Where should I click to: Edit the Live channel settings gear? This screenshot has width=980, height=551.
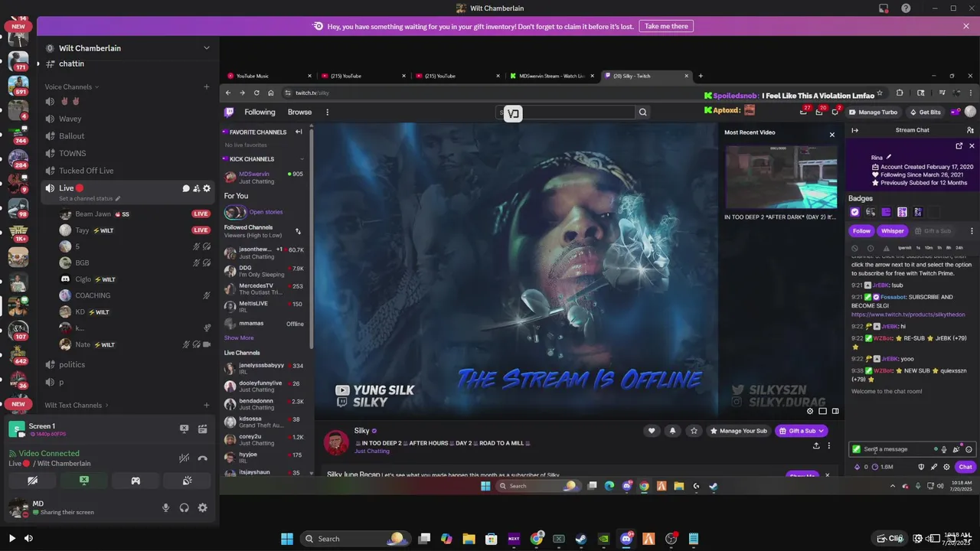[x=207, y=188]
